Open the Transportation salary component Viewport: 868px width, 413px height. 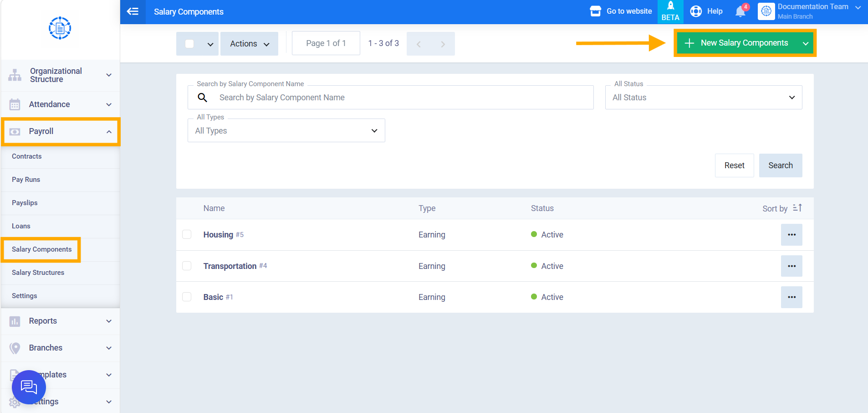230,266
